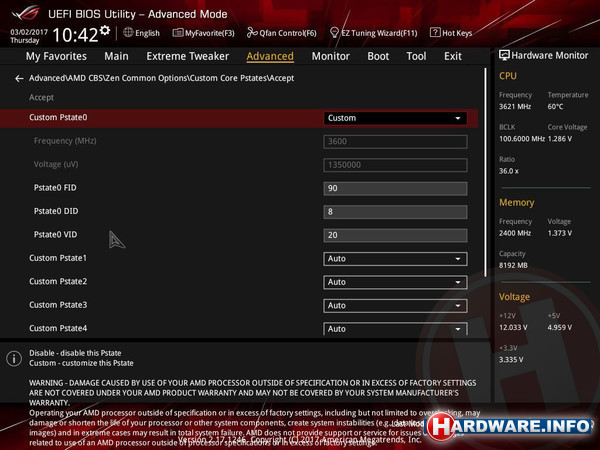Image resolution: width=600 pixels, height=450 pixels.
Task: Launch EZ Tuning Wizard(F11) bulb icon
Action: (334, 33)
